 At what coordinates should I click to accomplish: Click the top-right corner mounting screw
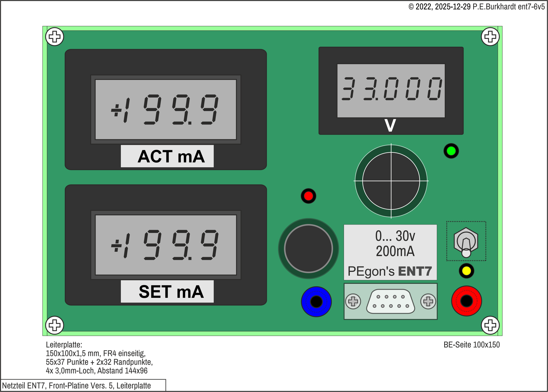tap(490, 37)
